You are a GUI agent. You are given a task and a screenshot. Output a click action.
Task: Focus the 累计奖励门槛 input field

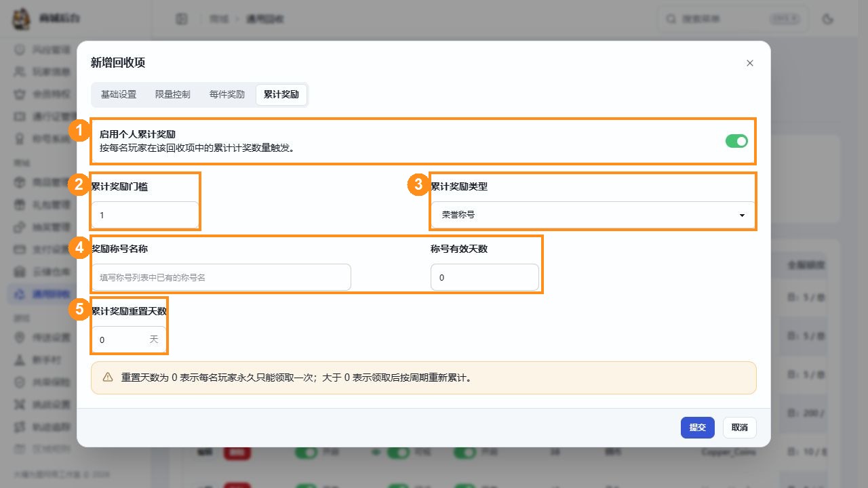coord(145,215)
